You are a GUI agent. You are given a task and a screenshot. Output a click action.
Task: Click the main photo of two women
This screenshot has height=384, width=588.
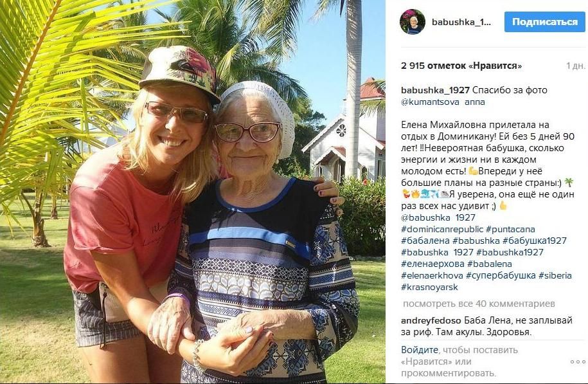tap(193, 192)
